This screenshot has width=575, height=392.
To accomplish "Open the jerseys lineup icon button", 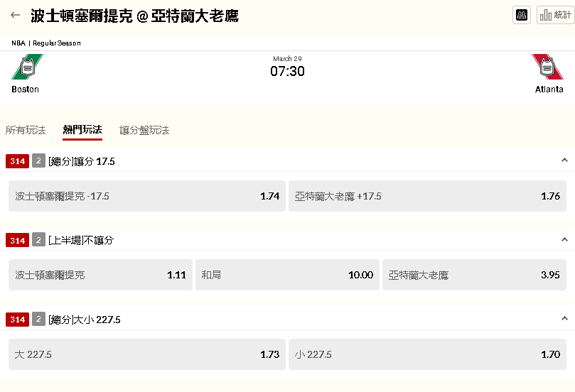I will click(x=522, y=15).
